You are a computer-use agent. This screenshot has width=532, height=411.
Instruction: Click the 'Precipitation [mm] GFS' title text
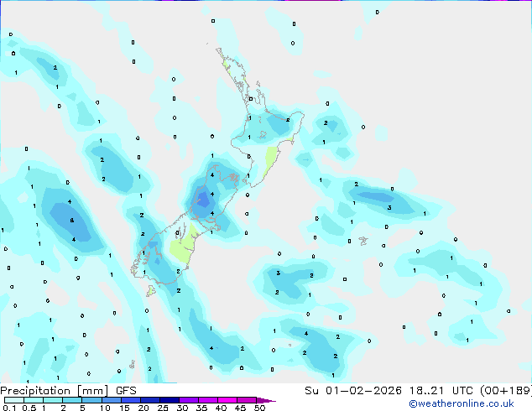[x=68, y=391]
